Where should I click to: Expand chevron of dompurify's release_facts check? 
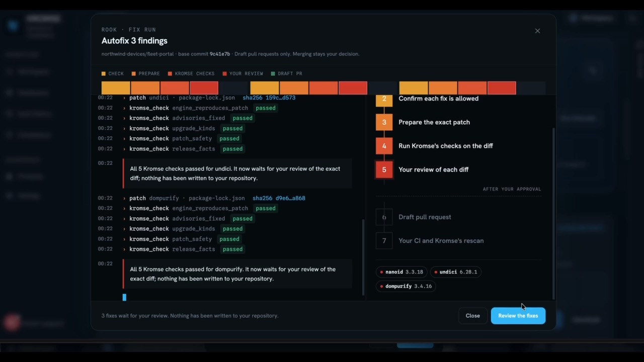click(124, 249)
